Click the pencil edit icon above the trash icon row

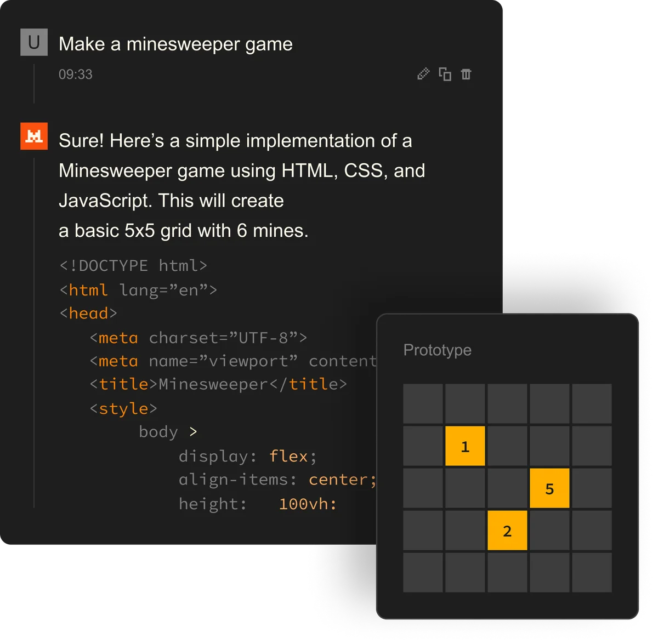(x=422, y=74)
